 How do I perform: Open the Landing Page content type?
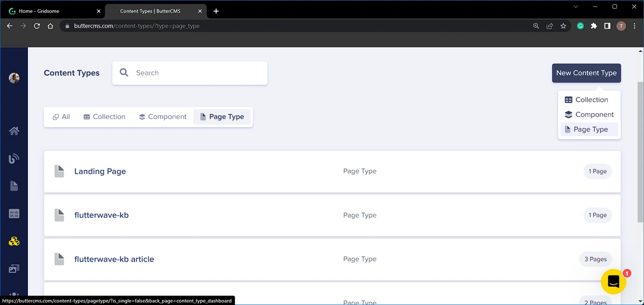[x=100, y=171]
